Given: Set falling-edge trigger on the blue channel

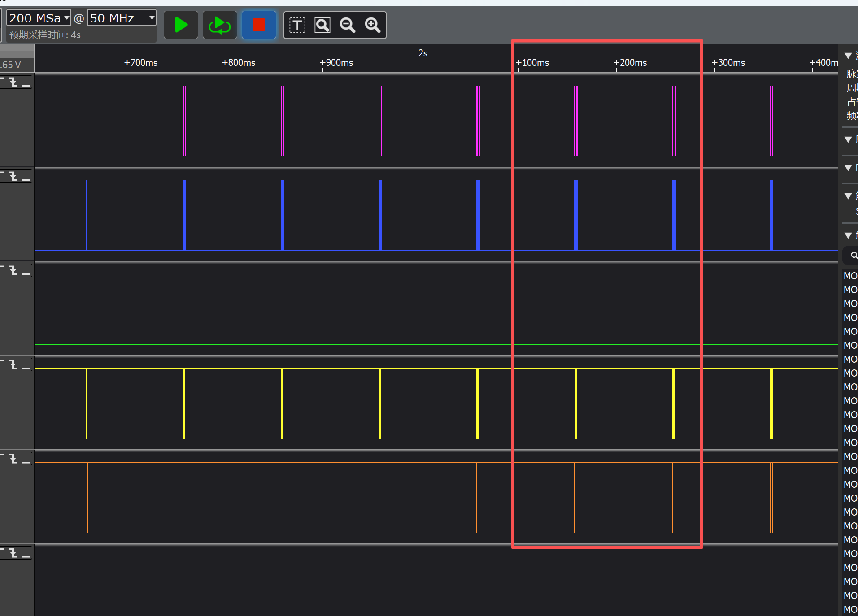Looking at the screenshot, I should pyautogui.click(x=14, y=177).
